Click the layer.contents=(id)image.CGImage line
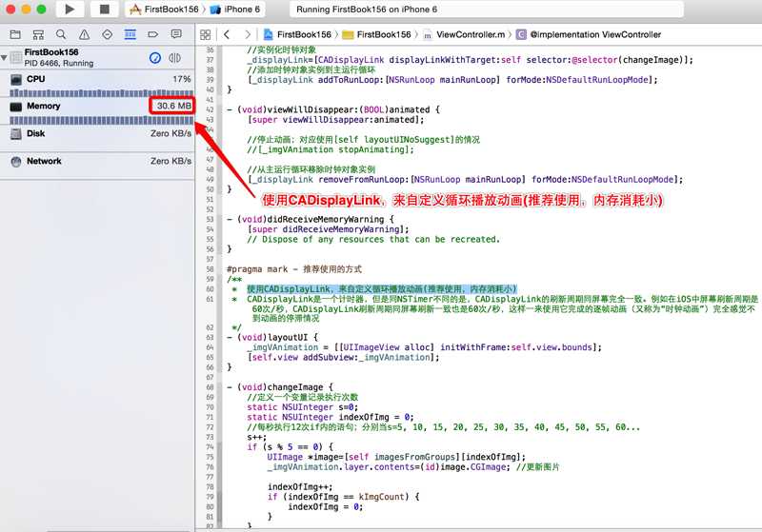This screenshot has width=762, height=532. pyautogui.click(x=413, y=467)
